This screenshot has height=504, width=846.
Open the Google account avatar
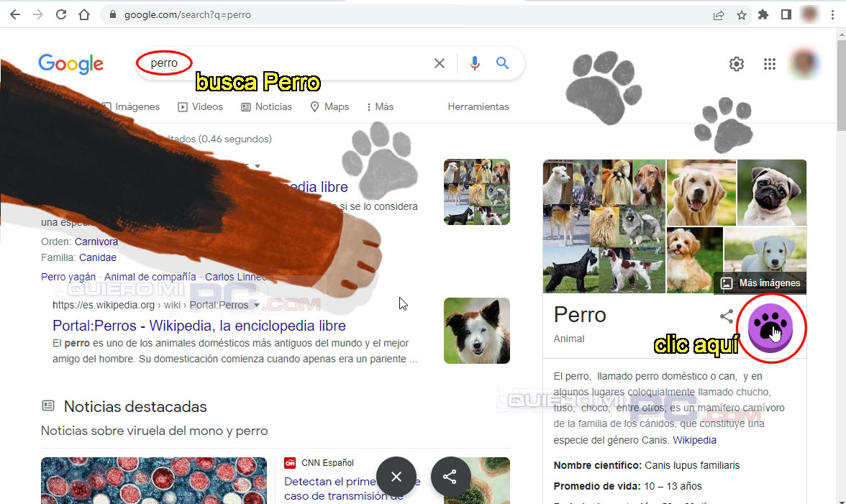[x=804, y=63]
